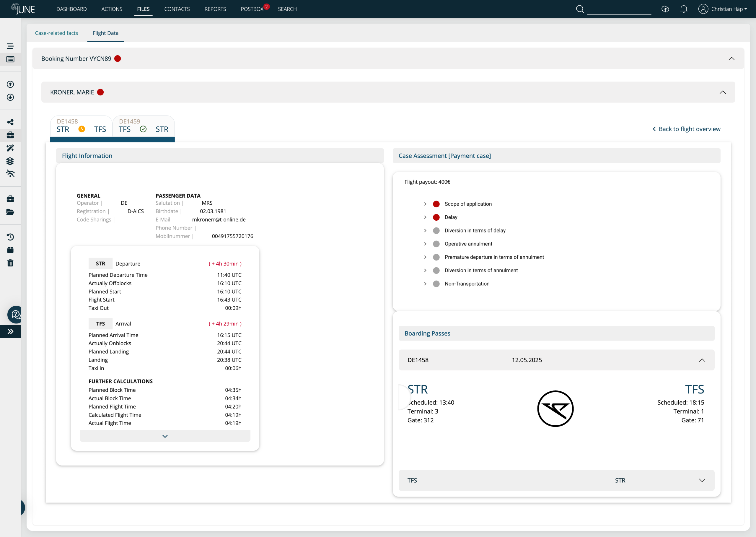
Task: Click the cloud upload icon in header
Action: (x=665, y=9)
